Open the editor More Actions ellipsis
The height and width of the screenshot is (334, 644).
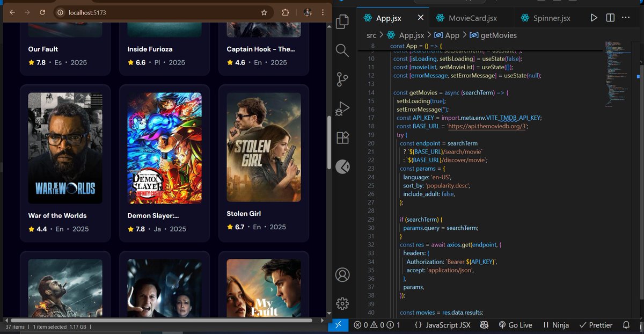pyautogui.click(x=626, y=18)
